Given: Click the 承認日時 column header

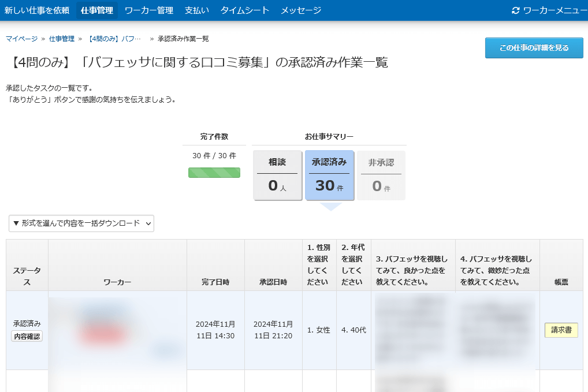Looking at the screenshot, I should [x=273, y=266].
